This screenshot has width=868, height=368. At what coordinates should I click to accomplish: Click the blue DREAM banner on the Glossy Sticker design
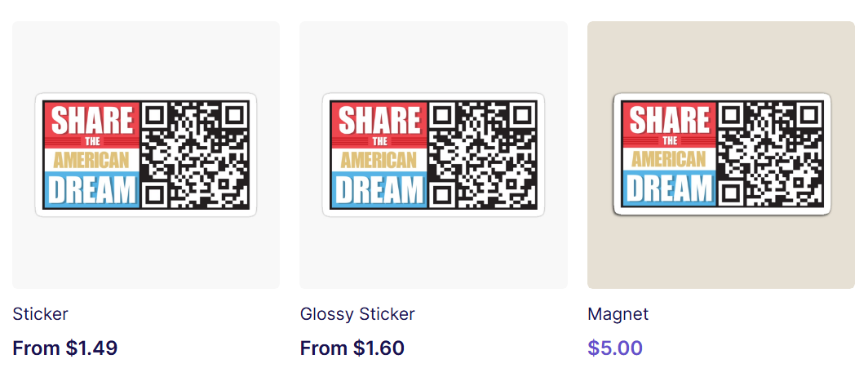coord(379,190)
